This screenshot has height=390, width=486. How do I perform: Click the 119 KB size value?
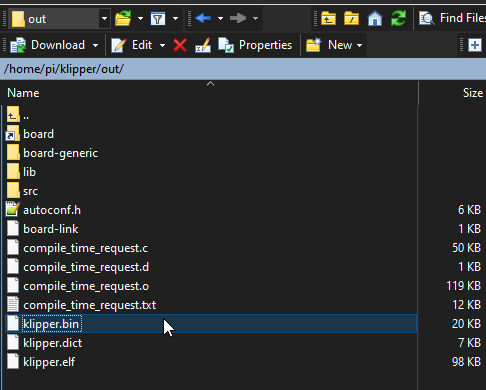point(463,286)
